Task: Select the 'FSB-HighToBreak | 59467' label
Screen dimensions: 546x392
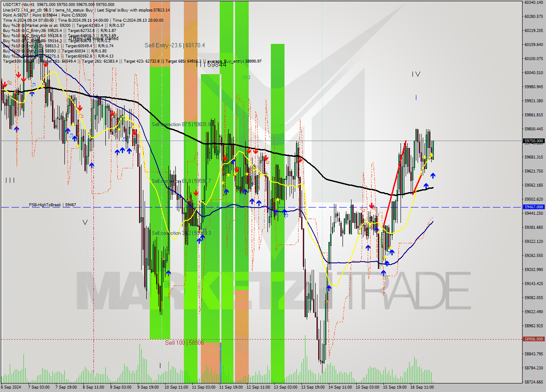Action: (x=52, y=205)
